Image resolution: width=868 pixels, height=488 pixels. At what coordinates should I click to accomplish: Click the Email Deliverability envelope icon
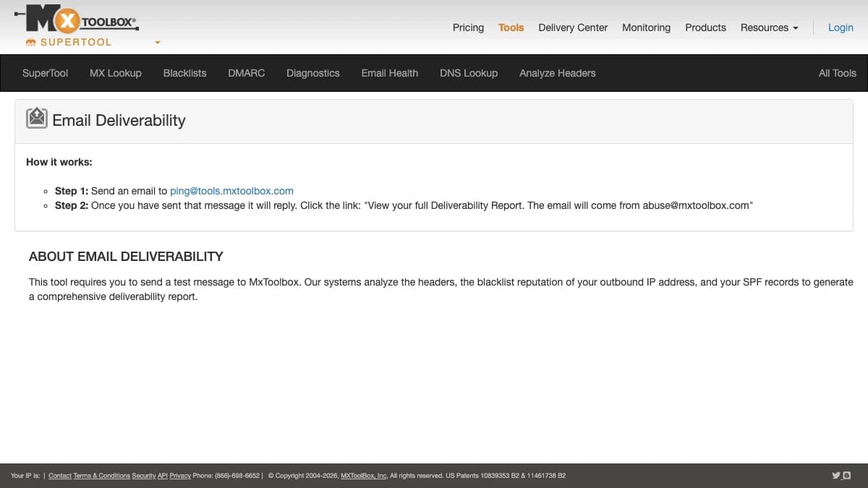point(37,118)
